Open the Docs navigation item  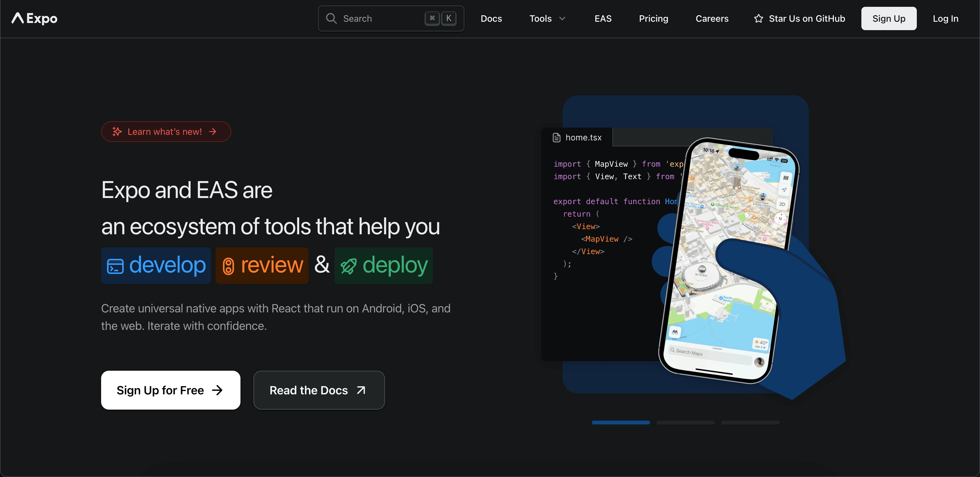click(491, 18)
